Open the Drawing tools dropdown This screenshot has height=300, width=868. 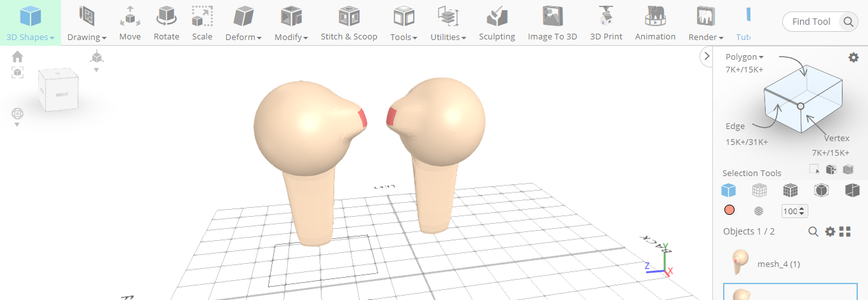click(87, 23)
